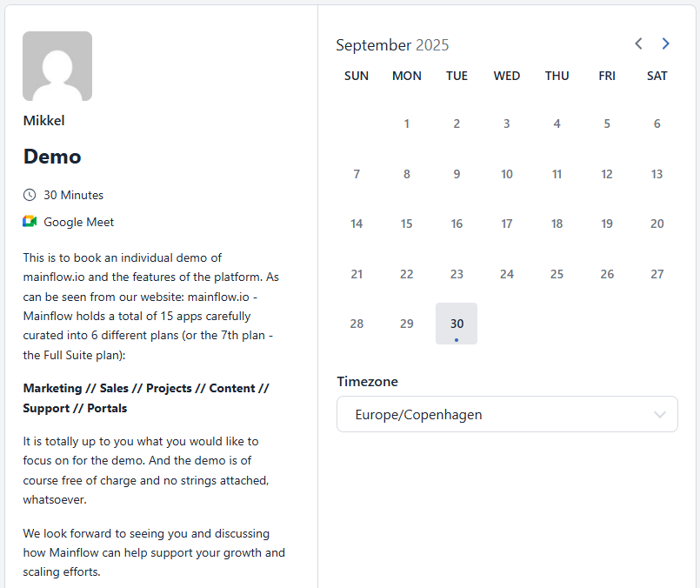Select Sunday September 7
700x588 pixels.
pyautogui.click(x=357, y=174)
